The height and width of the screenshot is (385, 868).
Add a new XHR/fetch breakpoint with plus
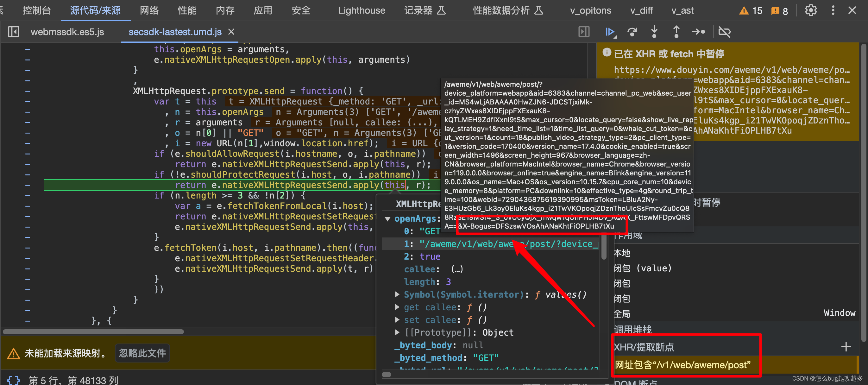[846, 347]
